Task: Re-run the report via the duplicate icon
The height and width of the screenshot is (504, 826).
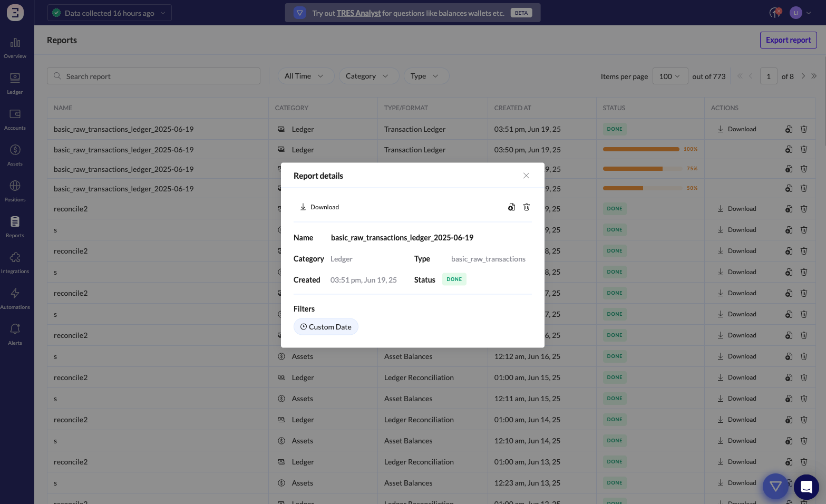Action: pyautogui.click(x=511, y=207)
